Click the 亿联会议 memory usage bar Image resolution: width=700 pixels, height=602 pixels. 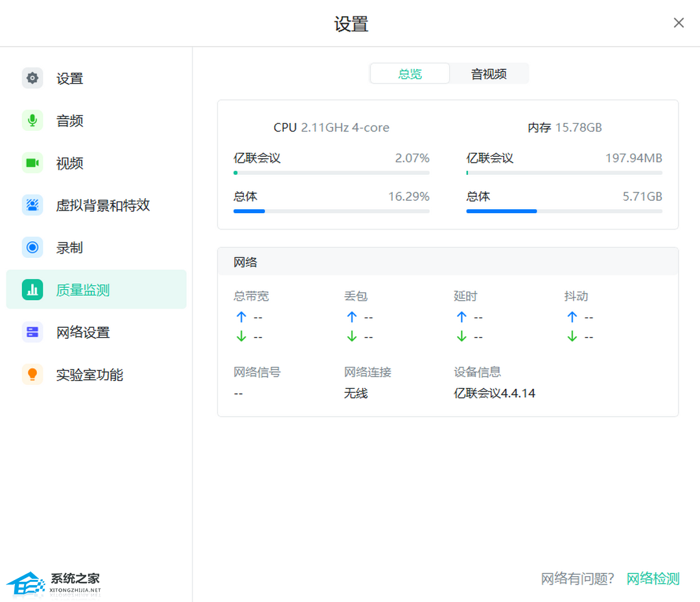pyautogui.click(x=565, y=173)
